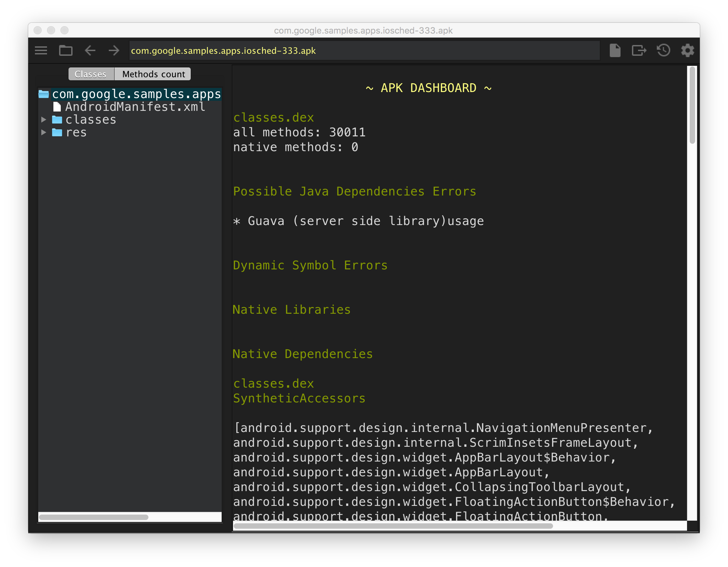Viewport: 728px width, 567px height.
Task: Click the settings gear icon in toolbar
Action: [x=687, y=50]
